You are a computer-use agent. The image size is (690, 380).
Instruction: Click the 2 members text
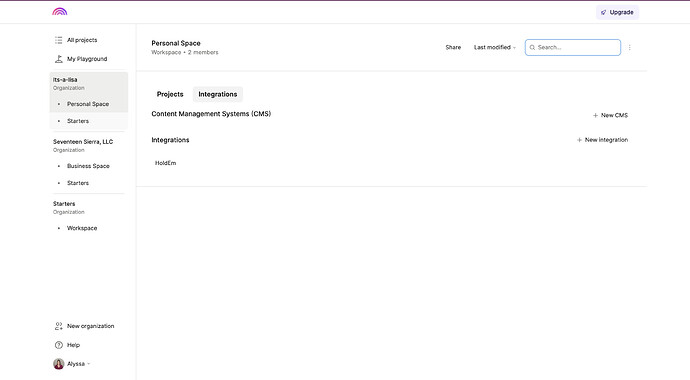(203, 52)
